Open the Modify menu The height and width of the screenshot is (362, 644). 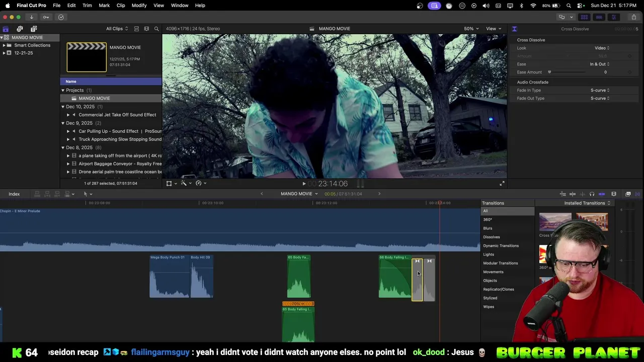pyautogui.click(x=139, y=6)
